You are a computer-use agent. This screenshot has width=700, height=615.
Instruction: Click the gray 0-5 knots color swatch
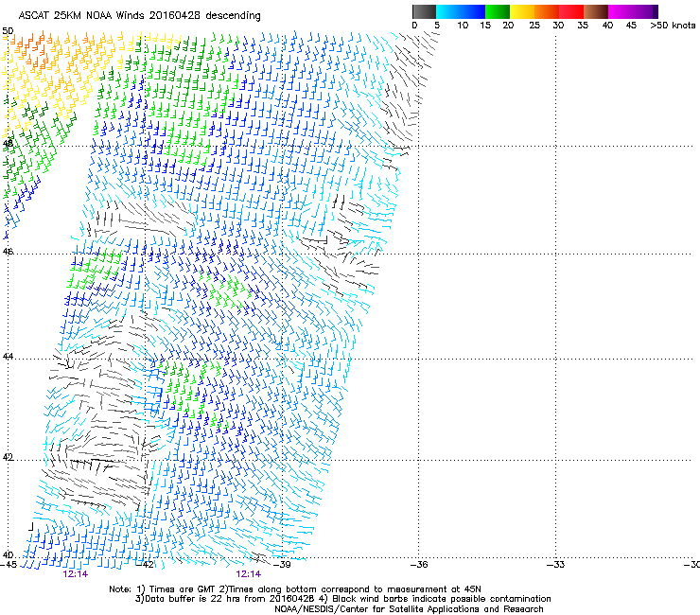pyautogui.click(x=424, y=11)
